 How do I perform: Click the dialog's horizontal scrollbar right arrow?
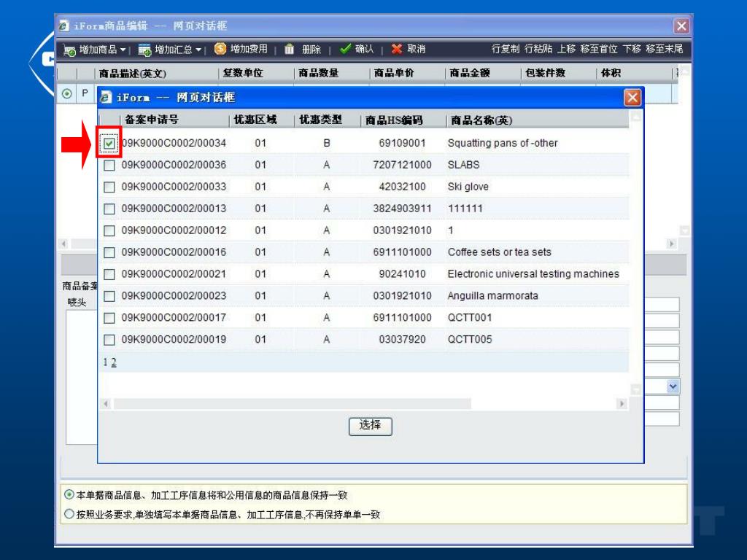tap(622, 404)
